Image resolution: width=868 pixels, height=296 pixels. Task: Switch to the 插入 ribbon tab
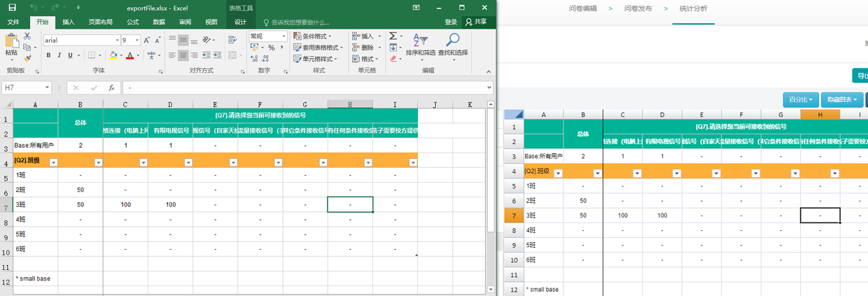[69, 22]
